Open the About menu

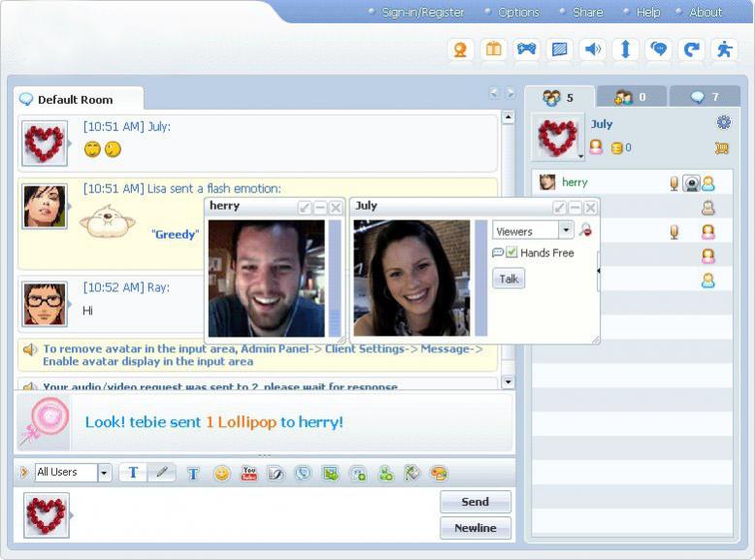(706, 13)
